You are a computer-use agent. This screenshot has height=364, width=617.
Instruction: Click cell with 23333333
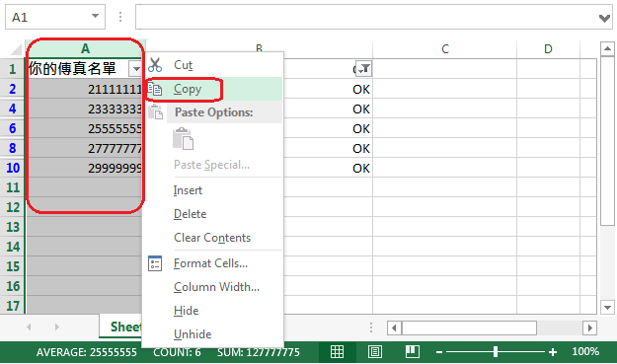click(x=85, y=109)
